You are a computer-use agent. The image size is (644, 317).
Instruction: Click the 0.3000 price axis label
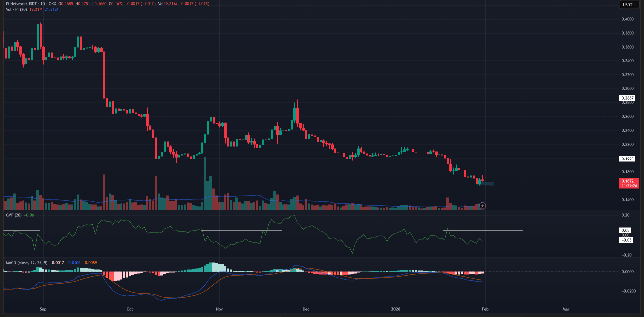coord(627,88)
